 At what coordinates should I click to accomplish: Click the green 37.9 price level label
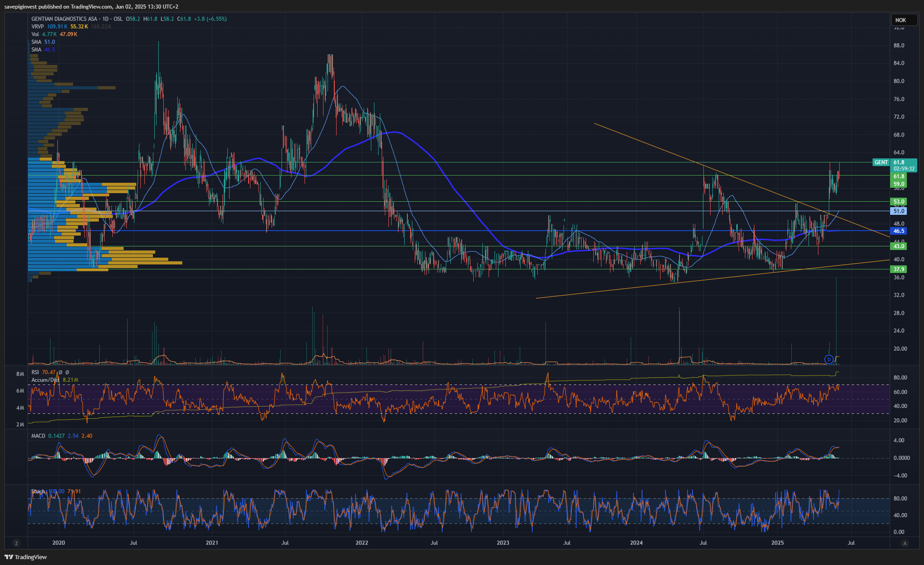point(899,269)
